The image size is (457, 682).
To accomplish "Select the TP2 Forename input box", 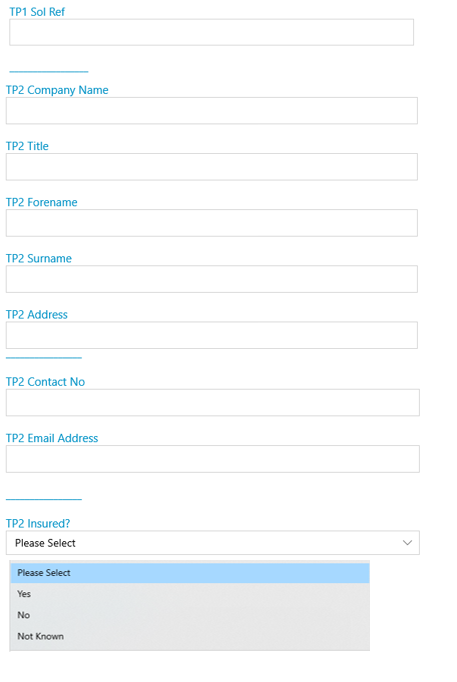I will pyautogui.click(x=212, y=223).
